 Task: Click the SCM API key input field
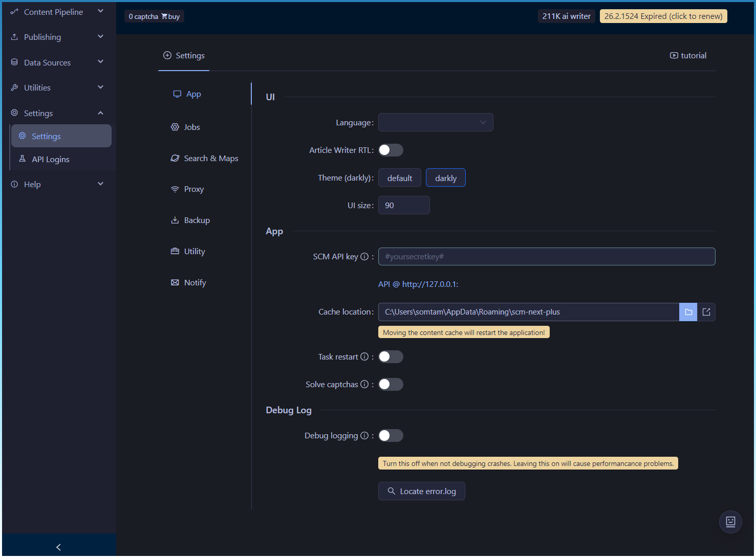click(x=546, y=257)
